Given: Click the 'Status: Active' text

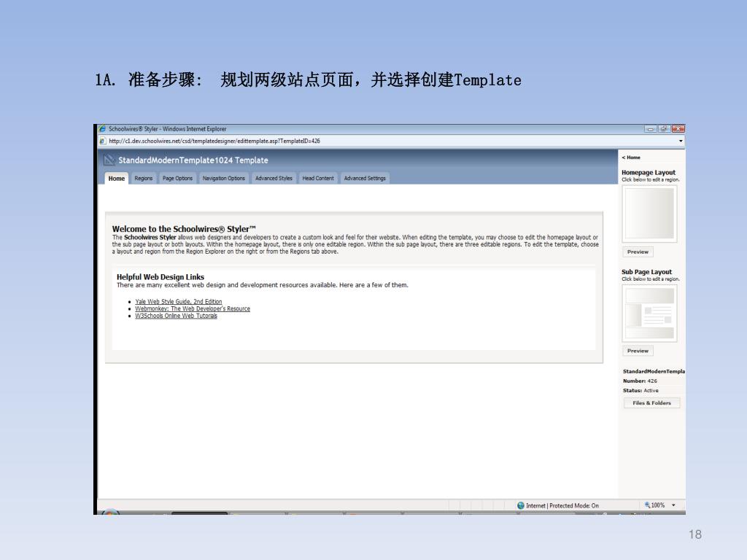Looking at the screenshot, I should coord(640,391).
